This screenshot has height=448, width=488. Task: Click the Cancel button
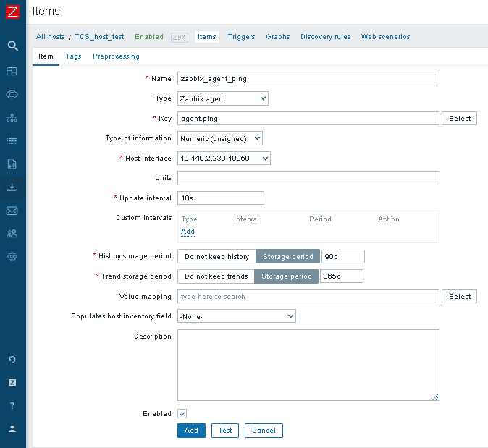click(264, 431)
